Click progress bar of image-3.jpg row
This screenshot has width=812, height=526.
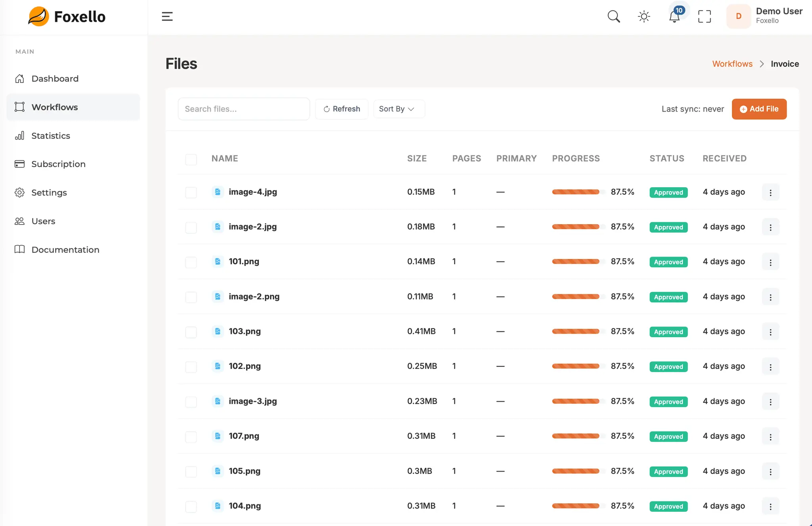tap(578, 401)
